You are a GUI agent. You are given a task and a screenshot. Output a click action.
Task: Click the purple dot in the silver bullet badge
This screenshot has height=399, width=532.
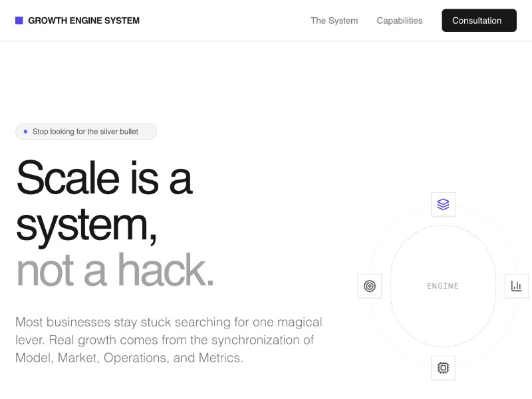coord(25,132)
